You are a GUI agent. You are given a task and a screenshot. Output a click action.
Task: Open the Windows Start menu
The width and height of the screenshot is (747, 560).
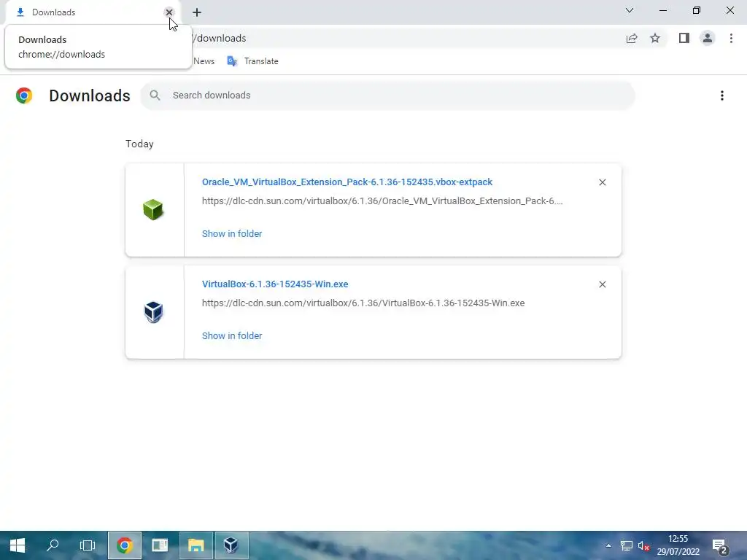pyautogui.click(x=18, y=545)
